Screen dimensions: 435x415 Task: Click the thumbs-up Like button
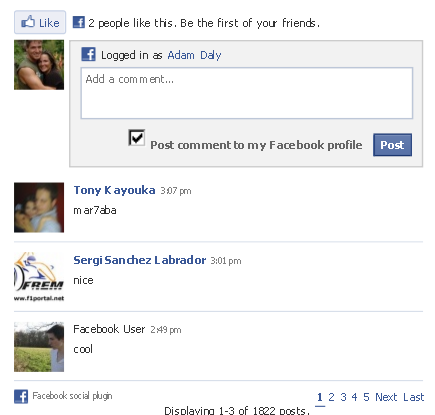click(40, 22)
